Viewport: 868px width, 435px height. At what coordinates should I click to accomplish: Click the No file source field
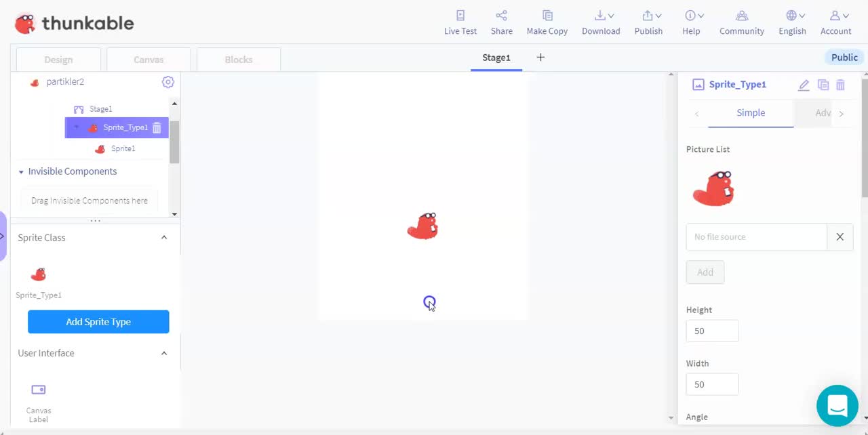coord(757,237)
